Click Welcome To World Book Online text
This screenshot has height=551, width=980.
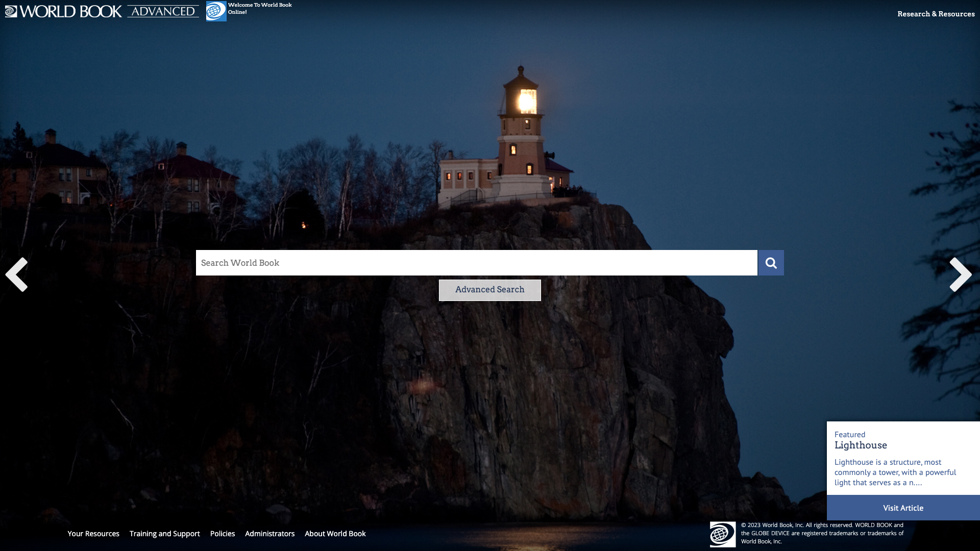[x=259, y=8]
